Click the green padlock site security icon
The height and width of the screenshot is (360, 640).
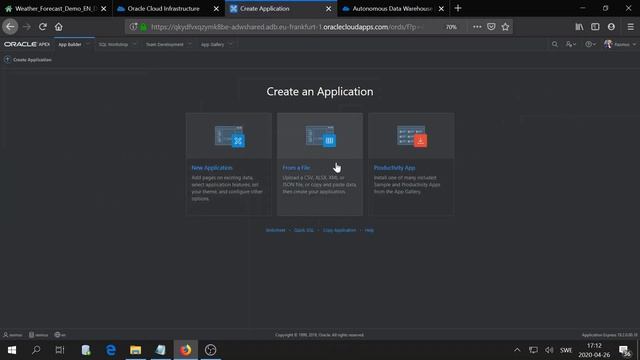tap(144, 27)
